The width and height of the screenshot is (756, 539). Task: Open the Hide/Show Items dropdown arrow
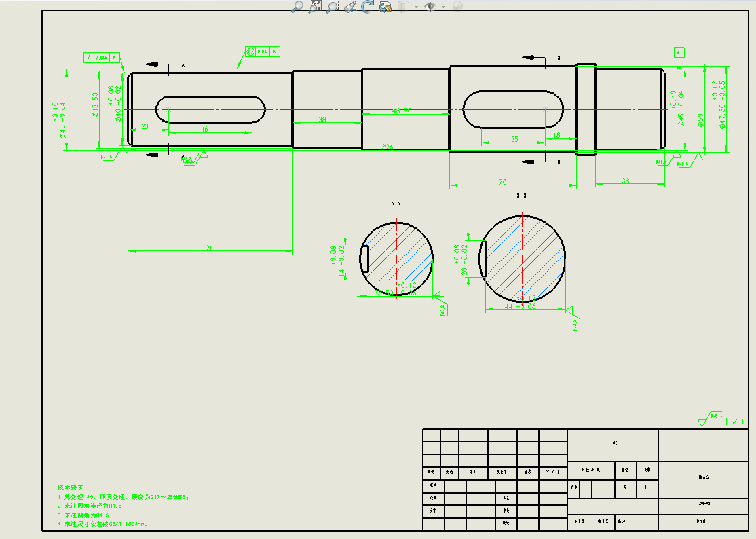point(443,7)
